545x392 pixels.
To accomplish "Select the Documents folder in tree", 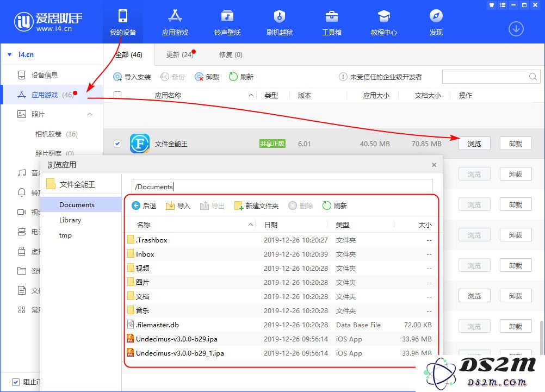I will pyautogui.click(x=81, y=204).
